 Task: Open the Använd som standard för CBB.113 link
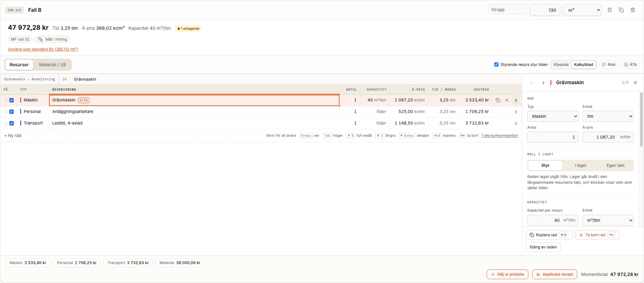tap(43, 49)
